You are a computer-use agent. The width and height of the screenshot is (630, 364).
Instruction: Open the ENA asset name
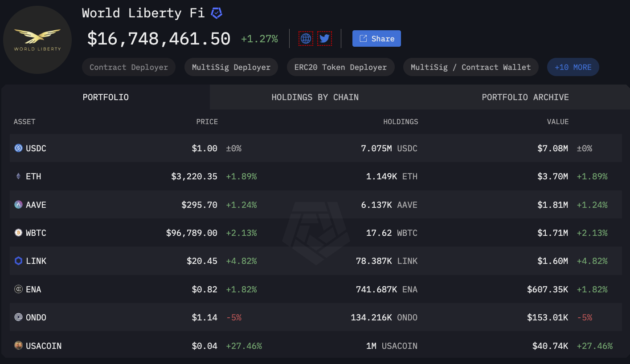[x=33, y=289]
